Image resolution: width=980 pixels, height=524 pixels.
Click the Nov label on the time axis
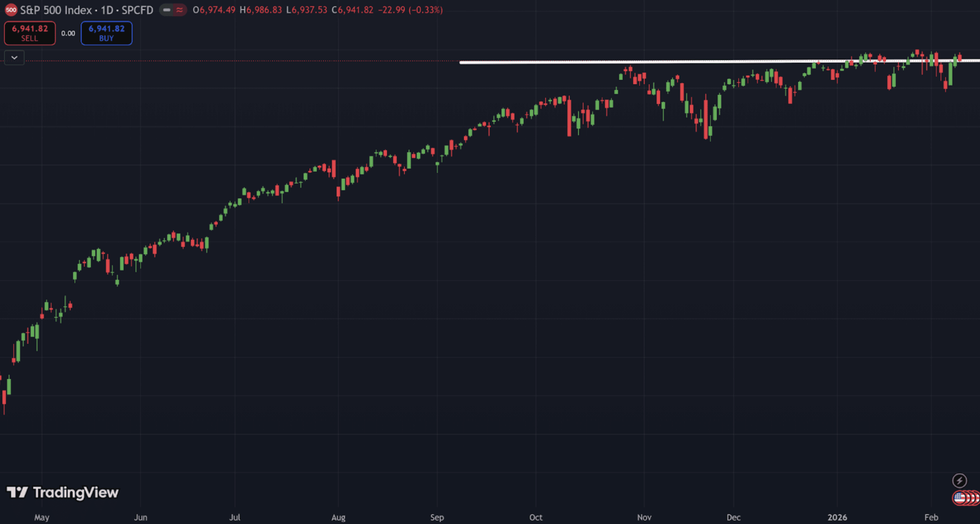644,517
